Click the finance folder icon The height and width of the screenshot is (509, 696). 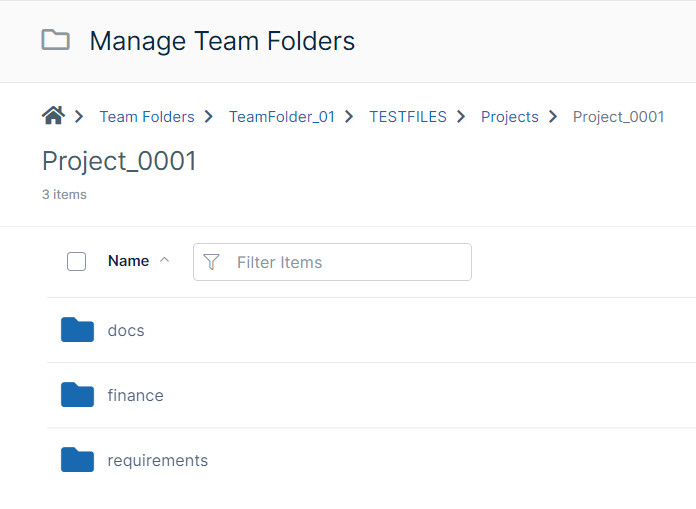point(77,395)
